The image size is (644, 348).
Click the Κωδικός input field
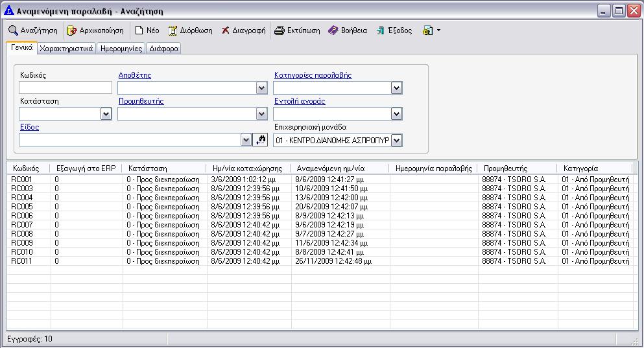(x=66, y=87)
